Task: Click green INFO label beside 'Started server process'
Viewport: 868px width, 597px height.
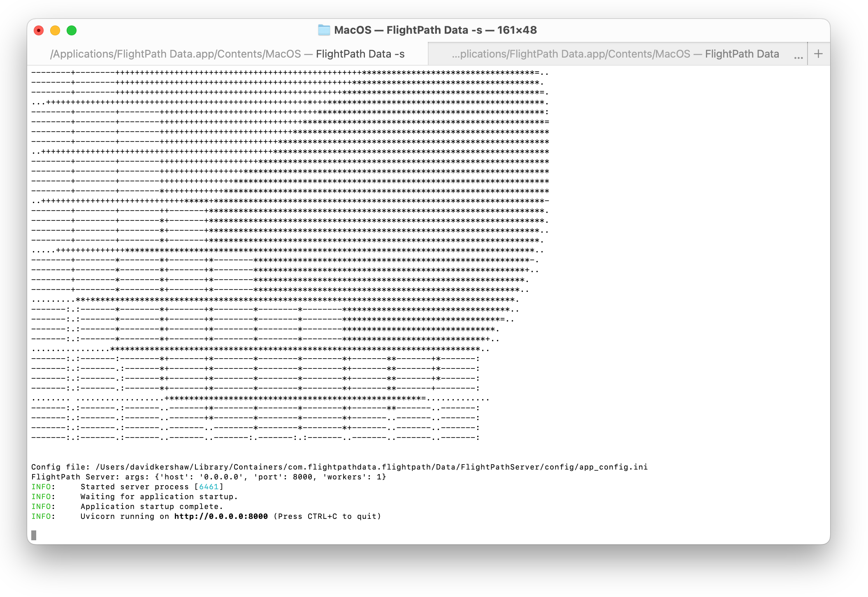Action: [41, 487]
